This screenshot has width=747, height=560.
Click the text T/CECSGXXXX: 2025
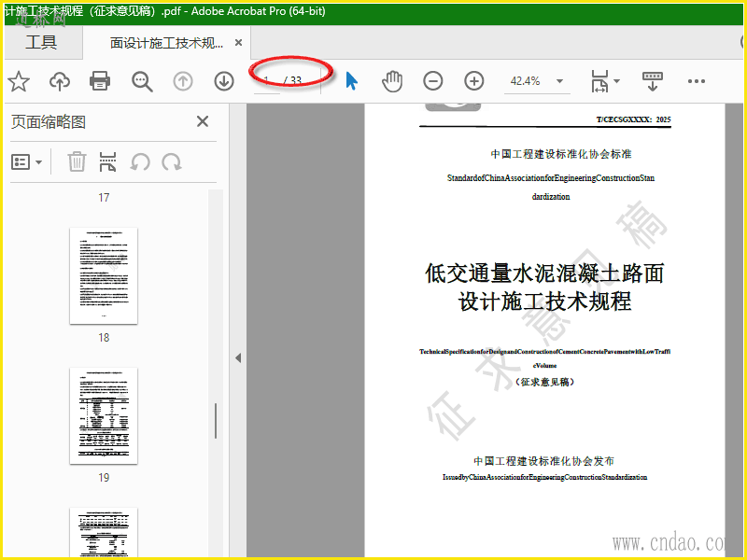pyautogui.click(x=633, y=119)
